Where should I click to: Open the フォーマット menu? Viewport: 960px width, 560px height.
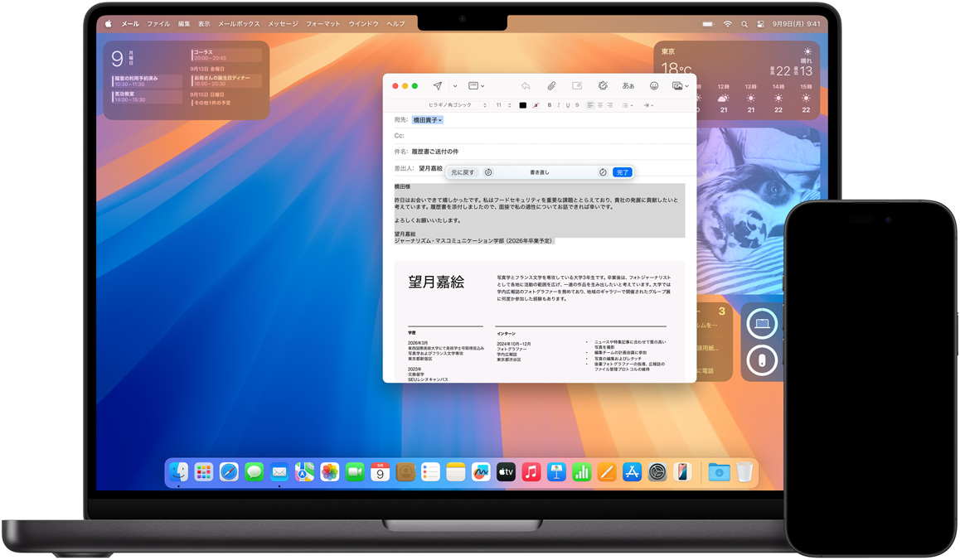pos(323,24)
